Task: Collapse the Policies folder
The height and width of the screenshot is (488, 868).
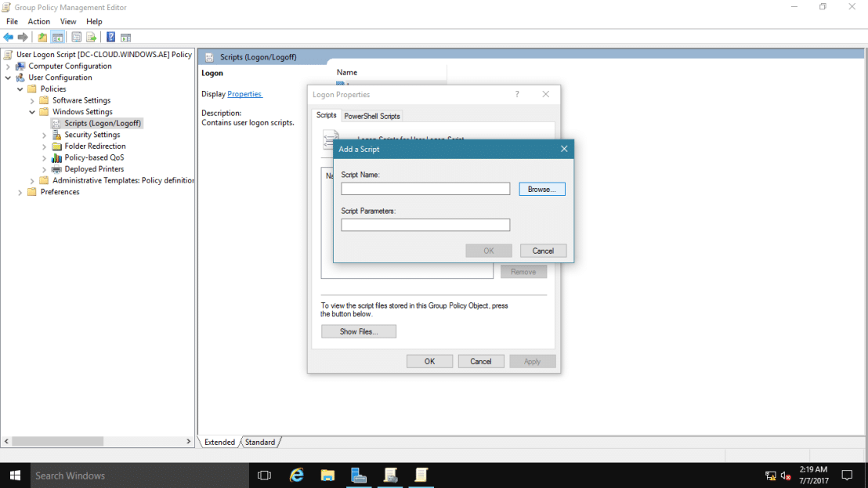Action: pos(20,89)
